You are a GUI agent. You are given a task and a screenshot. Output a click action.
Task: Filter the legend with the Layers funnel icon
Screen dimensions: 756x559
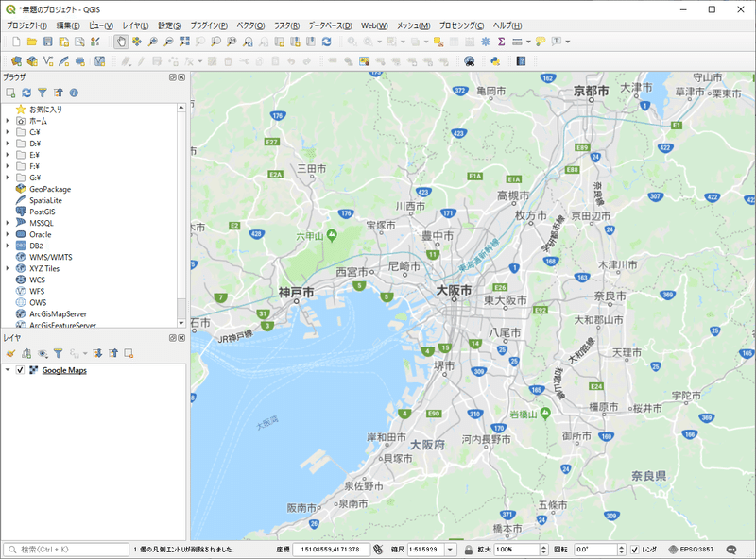coord(58,354)
